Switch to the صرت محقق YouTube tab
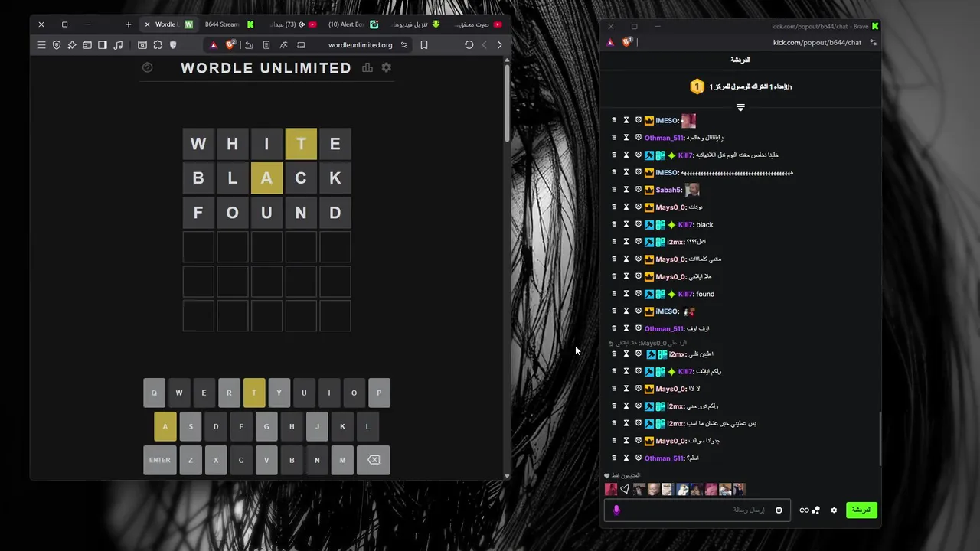Screen dimensions: 980x551 [x=477, y=24]
